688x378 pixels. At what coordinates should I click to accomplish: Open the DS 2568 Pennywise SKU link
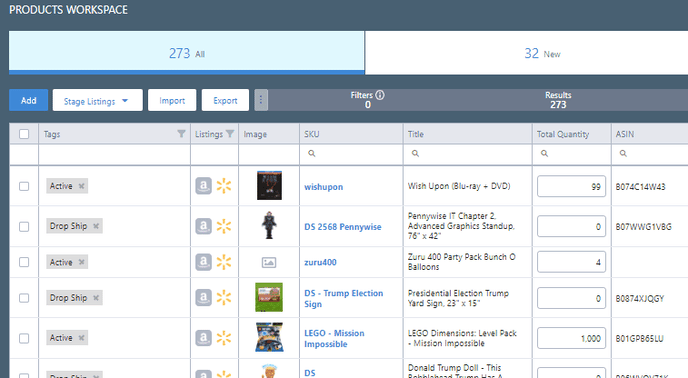343,227
